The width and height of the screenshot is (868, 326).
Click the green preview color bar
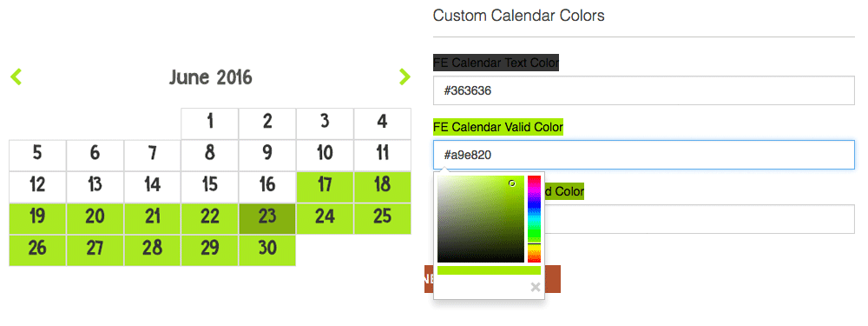tap(489, 270)
